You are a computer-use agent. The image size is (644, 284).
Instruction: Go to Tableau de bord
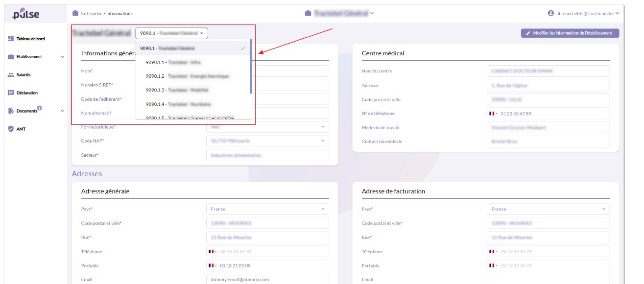(x=31, y=39)
